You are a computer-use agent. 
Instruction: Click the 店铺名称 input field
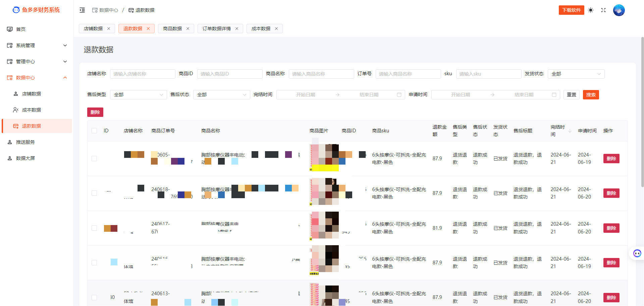(142, 74)
